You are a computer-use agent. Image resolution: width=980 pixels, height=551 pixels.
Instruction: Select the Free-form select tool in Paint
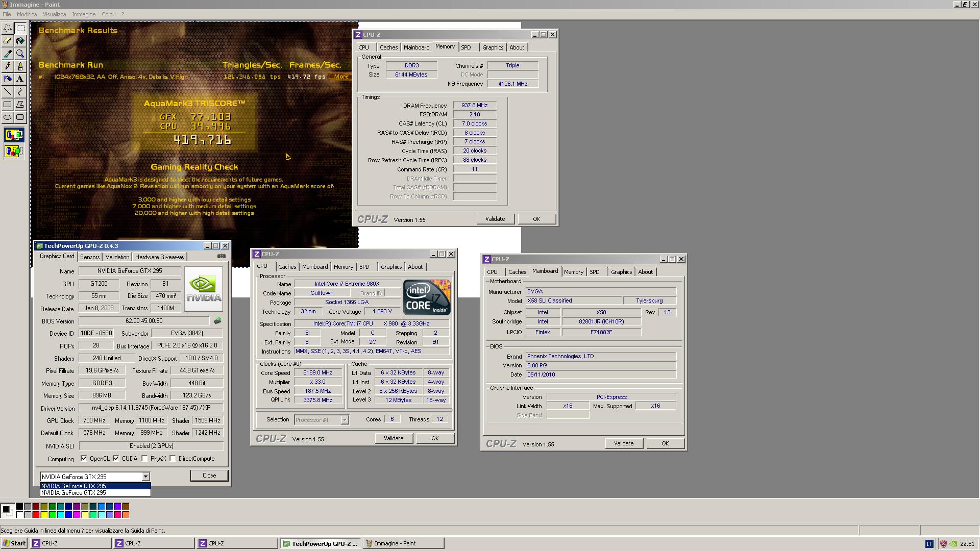point(8,28)
